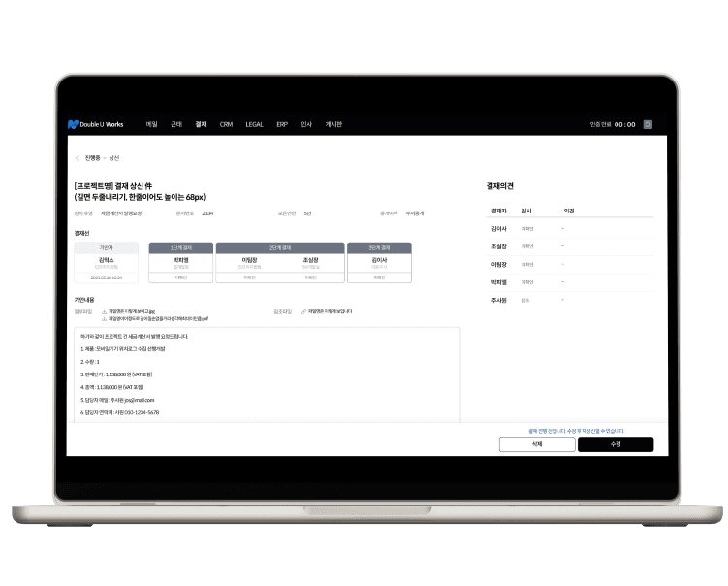Screen dimensions: 728x586
Task: Open the LEGAL menu
Action: pos(254,124)
